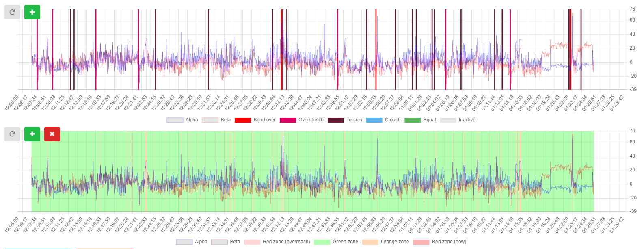Toggle Green zone legend swatch
The image size is (644, 249).
322,242
